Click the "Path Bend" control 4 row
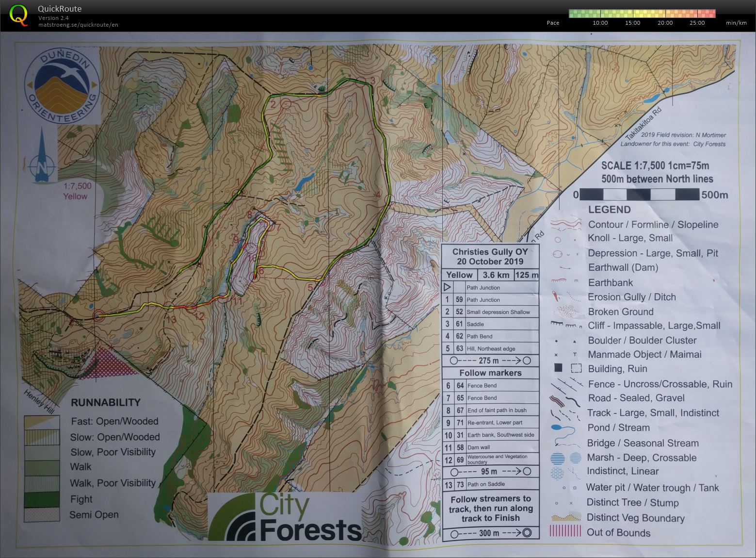 tap(490, 336)
